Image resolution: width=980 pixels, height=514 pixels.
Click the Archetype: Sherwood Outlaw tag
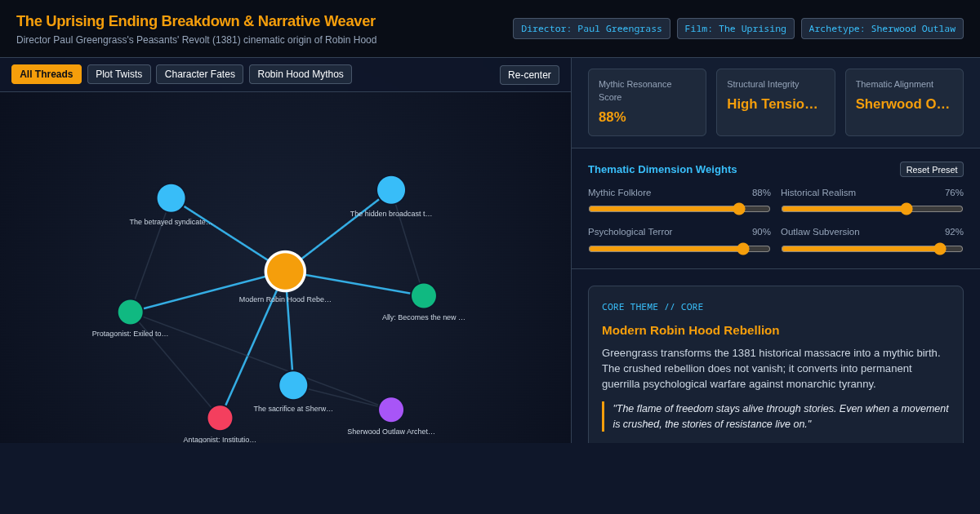coord(882,29)
